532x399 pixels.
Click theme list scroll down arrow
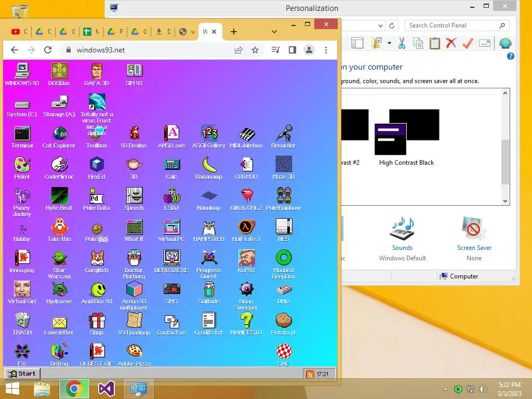505,201
